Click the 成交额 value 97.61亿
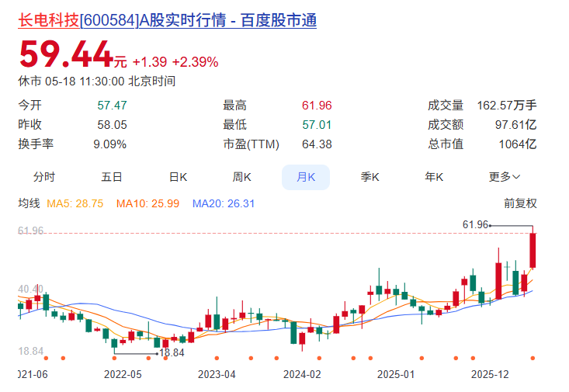Viewport: 569px width, 392px height. point(515,125)
